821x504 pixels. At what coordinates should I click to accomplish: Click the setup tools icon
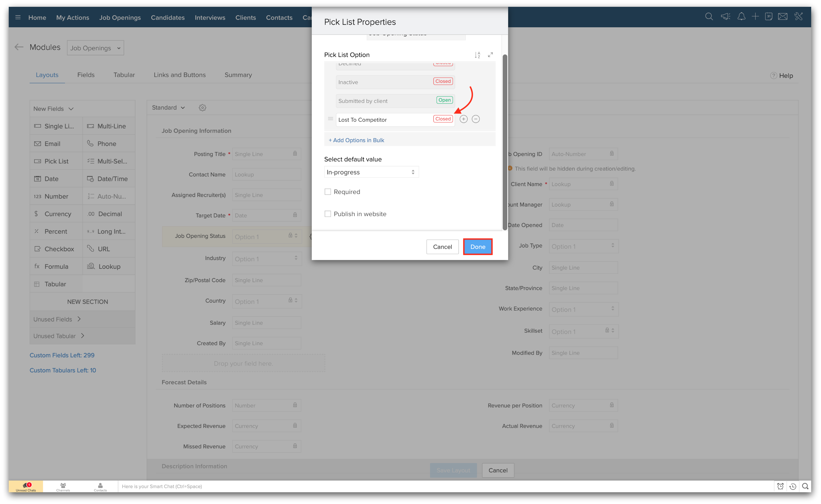[x=799, y=17]
